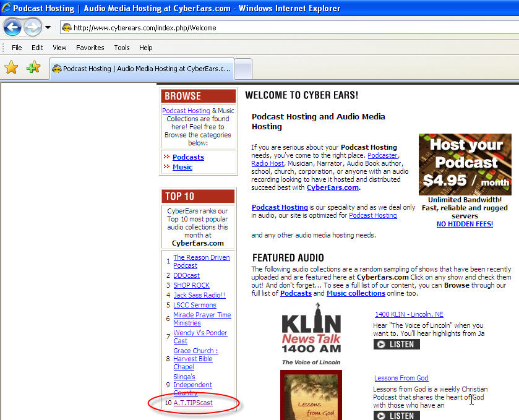Click the Add to Favorites icon

[33, 68]
